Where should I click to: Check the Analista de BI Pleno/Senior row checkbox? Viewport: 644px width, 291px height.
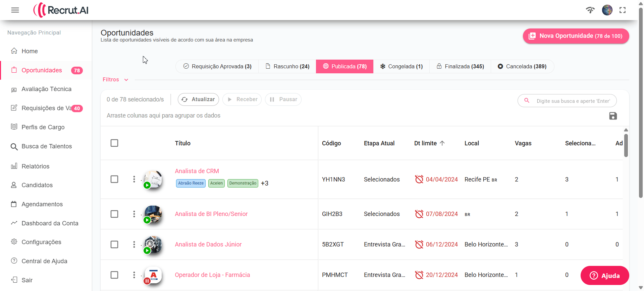tap(114, 214)
